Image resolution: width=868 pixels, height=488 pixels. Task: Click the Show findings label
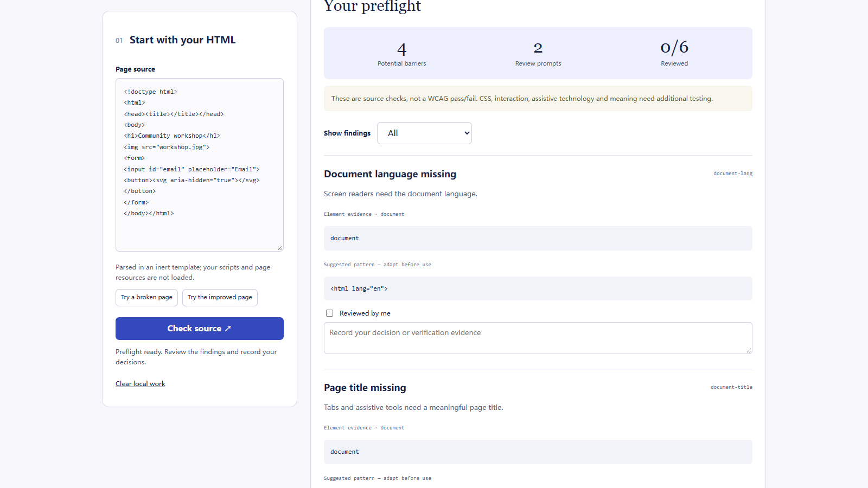tap(347, 133)
